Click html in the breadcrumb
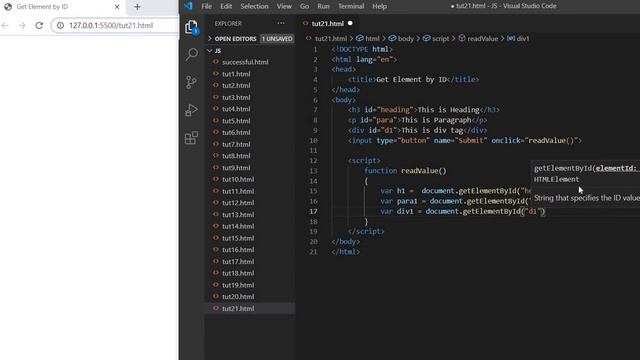The image size is (640, 360). tap(372, 39)
